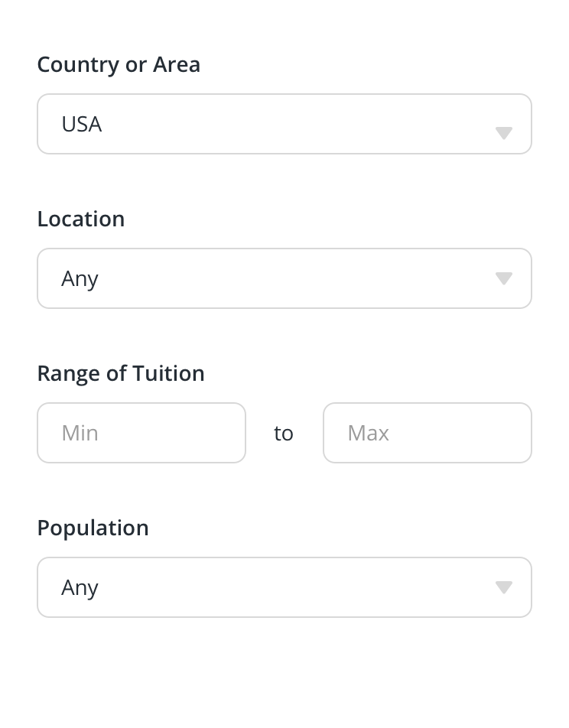The width and height of the screenshot is (569, 728).
Task: Focus the Max tuition input field
Action: [427, 433]
